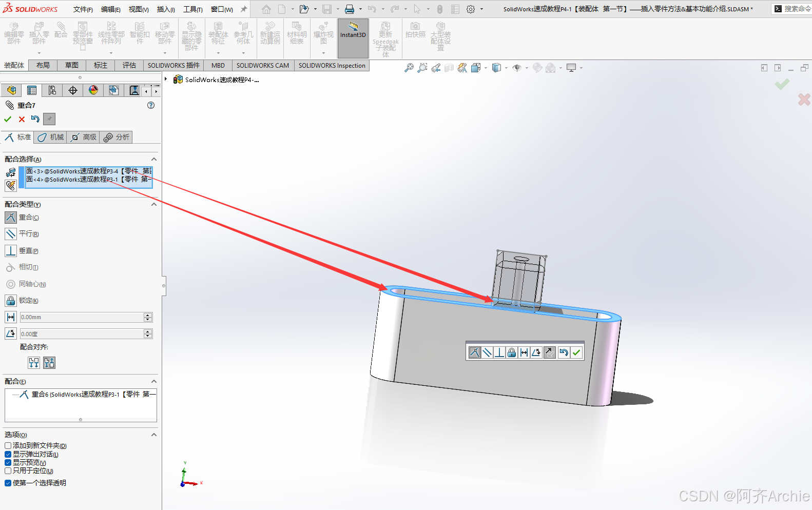812x510 pixels.
Task: Increment distance value spinner
Action: click(148, 315)
